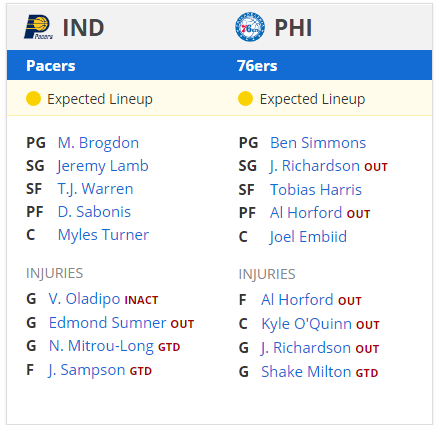View Joel Embiid player profile
The image size is (439, 425).
tap(308, 237)
